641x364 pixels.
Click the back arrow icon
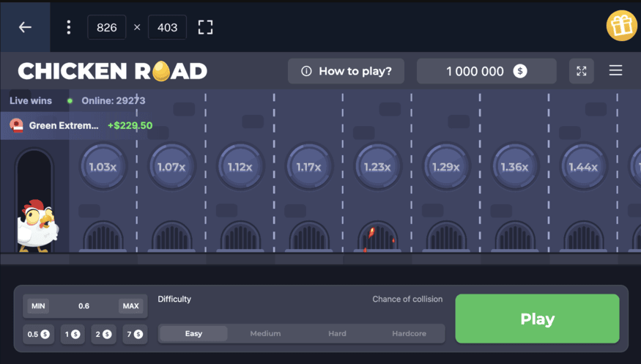tap(26, 27)
